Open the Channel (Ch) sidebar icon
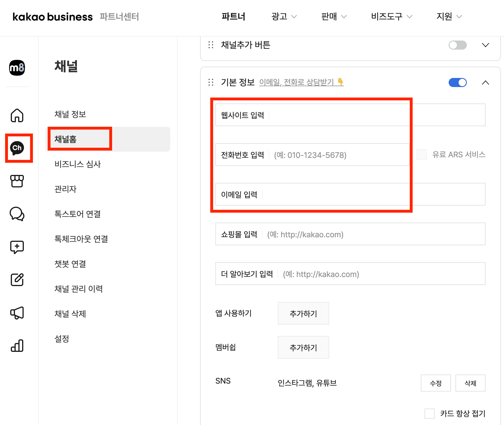This screenshot has height=425, width=504. pyautogui.click(x=17, y=148)
